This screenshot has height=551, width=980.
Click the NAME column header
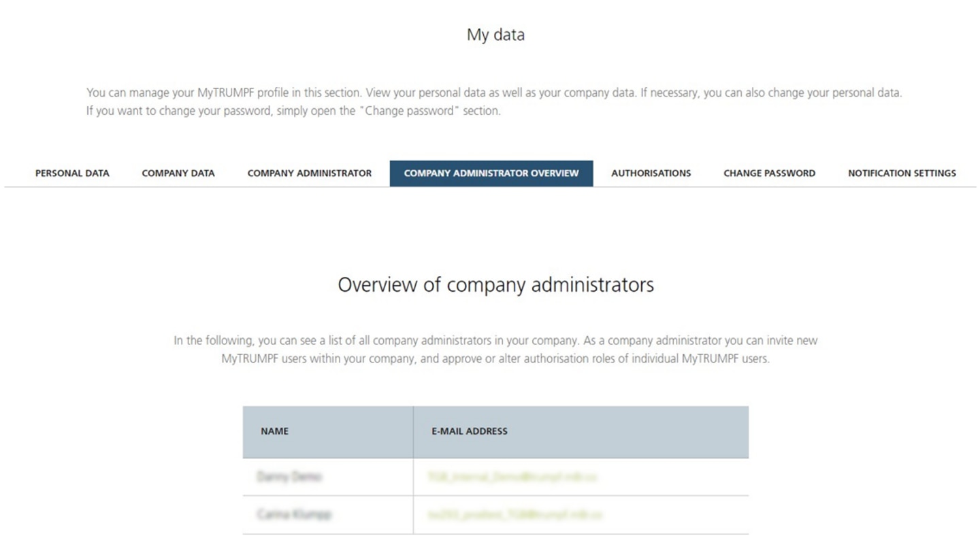[x=274, y=431]
